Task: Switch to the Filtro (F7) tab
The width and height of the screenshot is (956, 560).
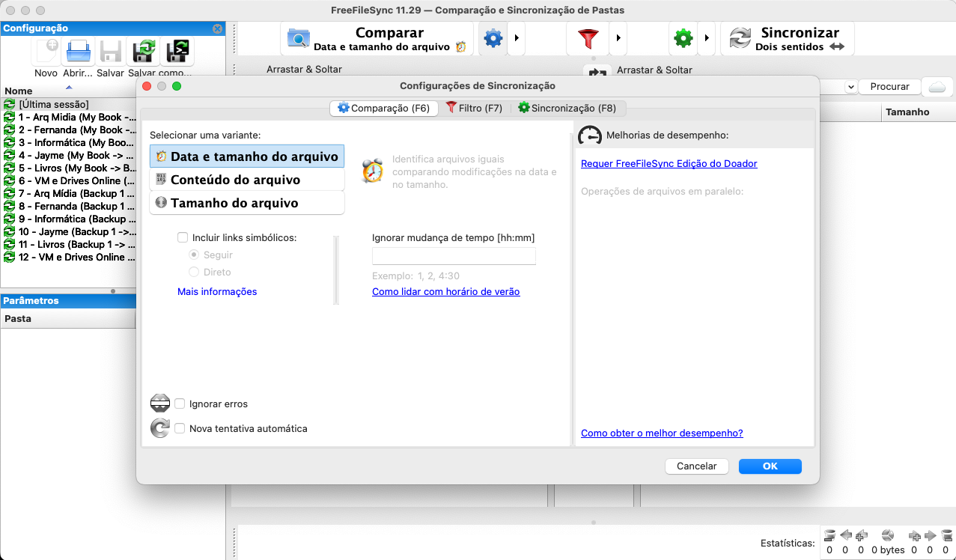Action: pos(474,108)
